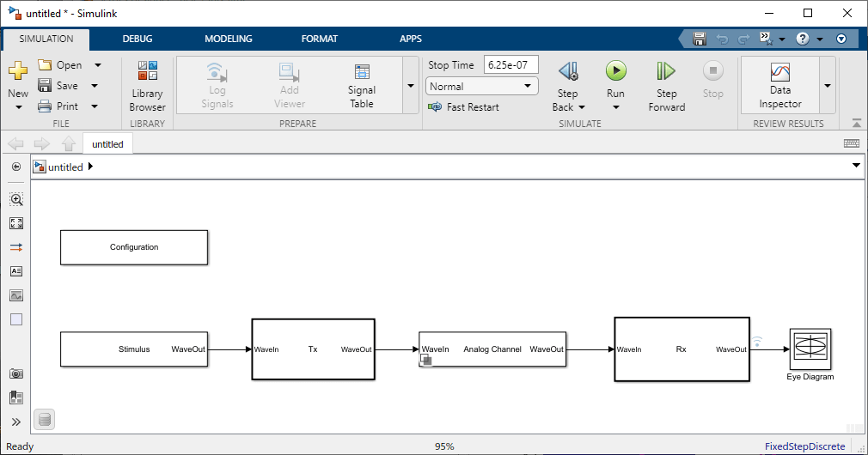Expand the Print dropdown arrow

[x=95, y=106]
